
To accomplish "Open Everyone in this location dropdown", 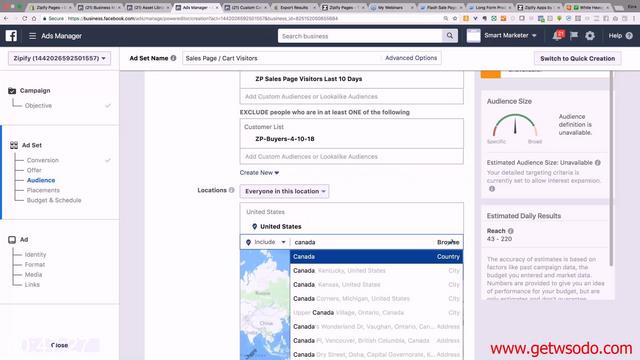I will 284,191.
